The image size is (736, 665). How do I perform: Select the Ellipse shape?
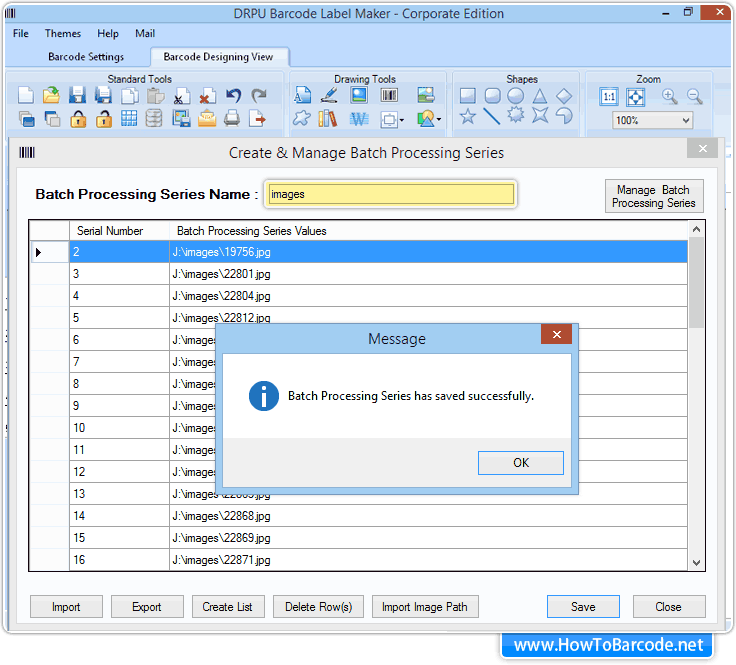(515, 96)
